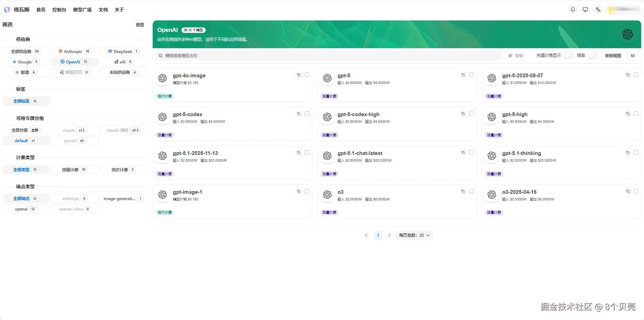Open the 控制台 nav item
Screen dimensions: 644x320
59,10
